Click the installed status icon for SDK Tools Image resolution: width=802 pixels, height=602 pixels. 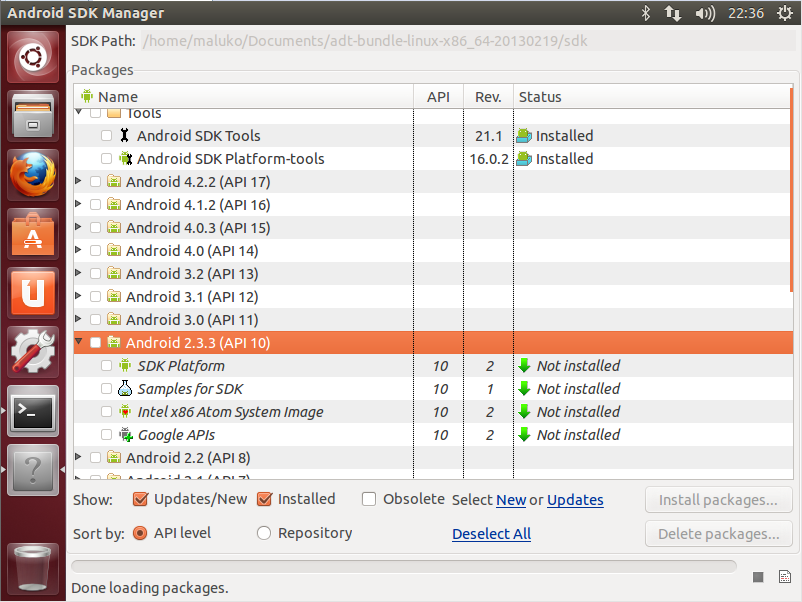524,136
